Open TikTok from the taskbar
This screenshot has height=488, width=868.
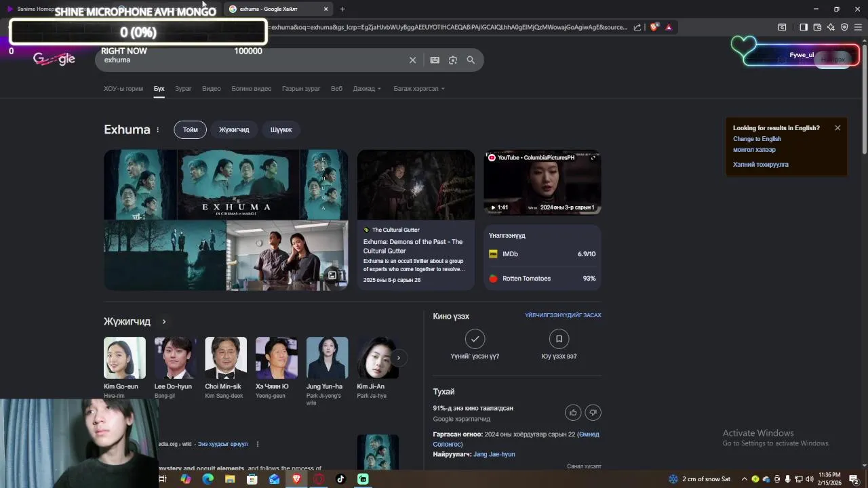click(340, 479)
